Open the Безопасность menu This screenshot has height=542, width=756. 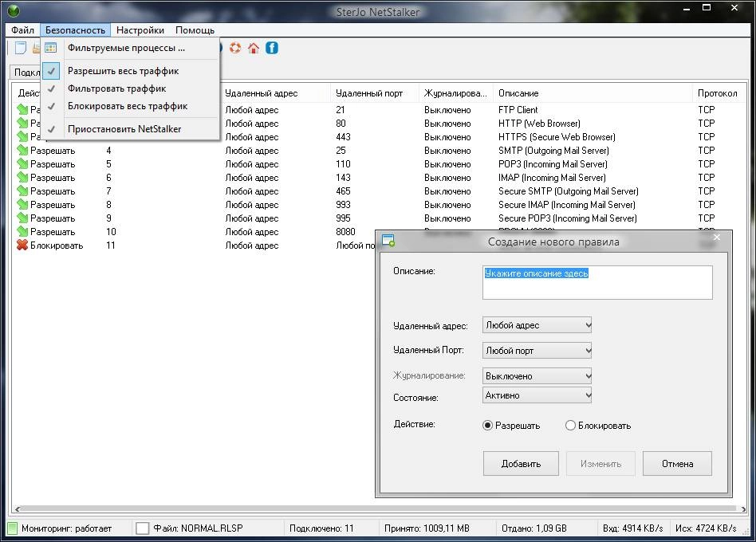click(x=75, y=30)
